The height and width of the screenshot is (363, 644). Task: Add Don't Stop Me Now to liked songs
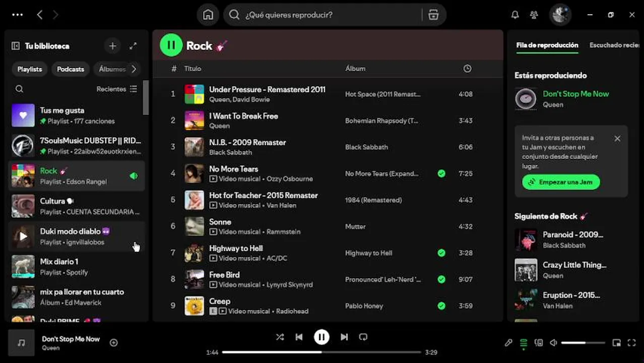coord(114,343)
